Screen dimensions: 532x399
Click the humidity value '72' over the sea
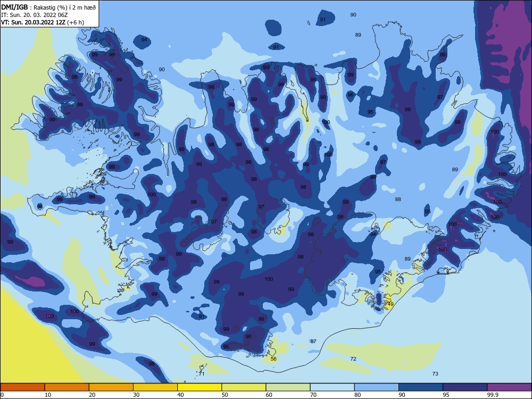click(x=353, y=359)
